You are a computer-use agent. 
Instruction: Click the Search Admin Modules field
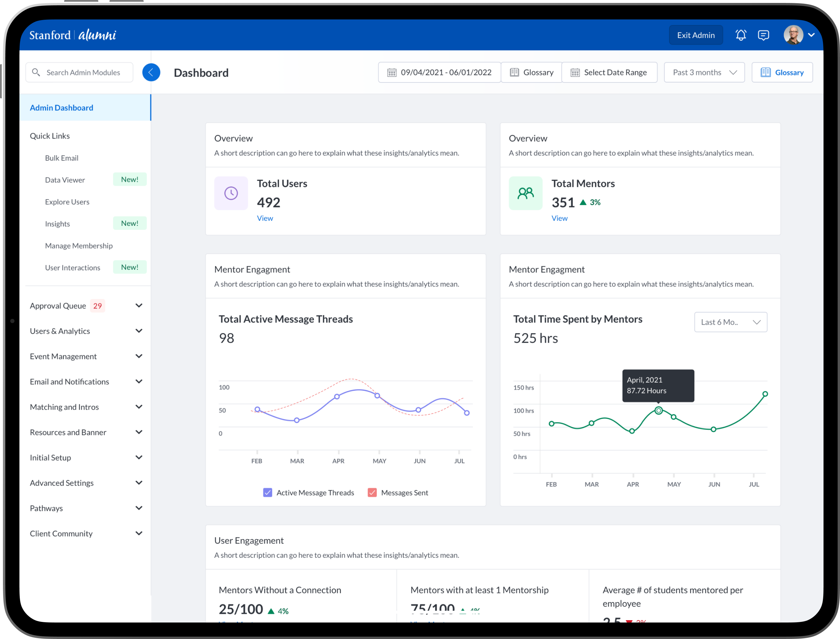(84, 72)
